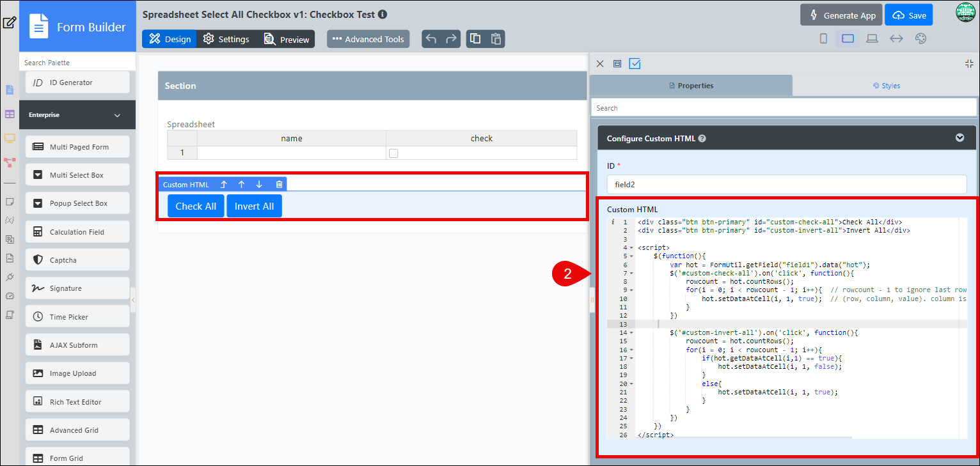Switch to the Design tab
The image size is (980, 466).
click(170, 39)
